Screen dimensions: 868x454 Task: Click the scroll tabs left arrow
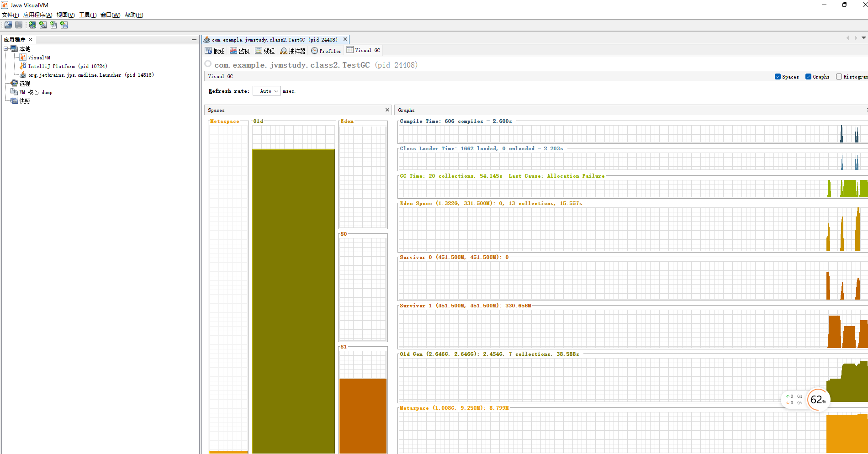coord(848,38)
